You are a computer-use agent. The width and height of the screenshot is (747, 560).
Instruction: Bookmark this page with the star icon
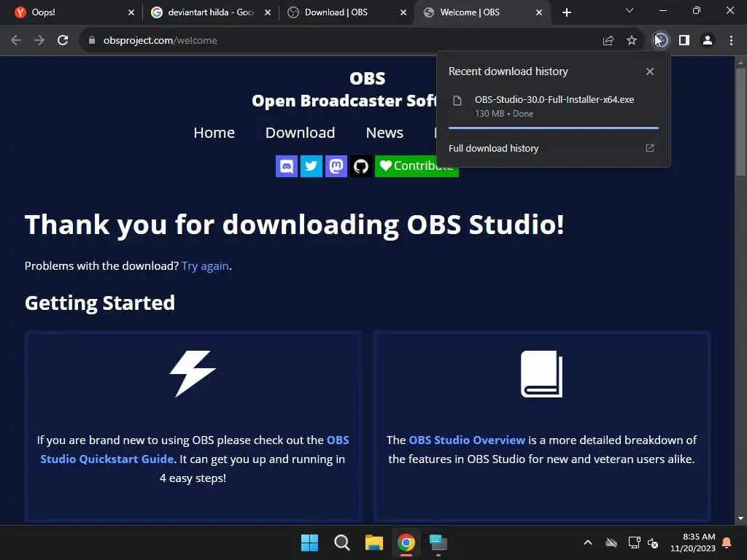point(632,41)
